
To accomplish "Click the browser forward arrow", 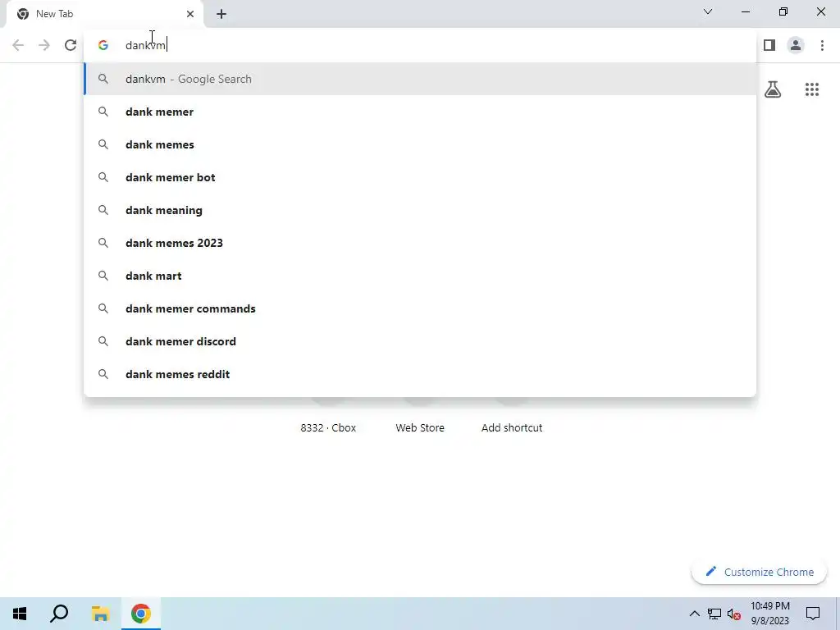I will (x=44, y=45).
